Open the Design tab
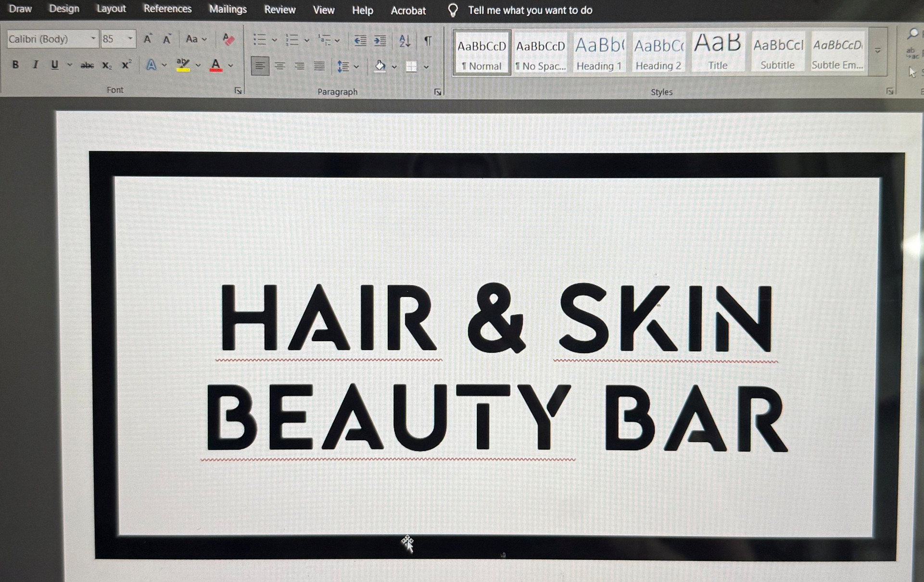924x582 pixels. click(64, 9)
